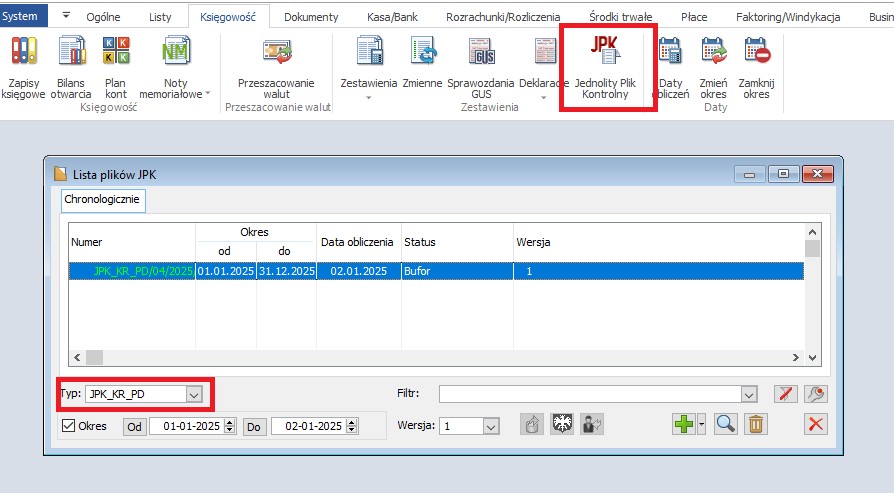
Task: Open Zapisy księgowe from the ribbon
Action: pyautogui.click(x=23, y=67)
